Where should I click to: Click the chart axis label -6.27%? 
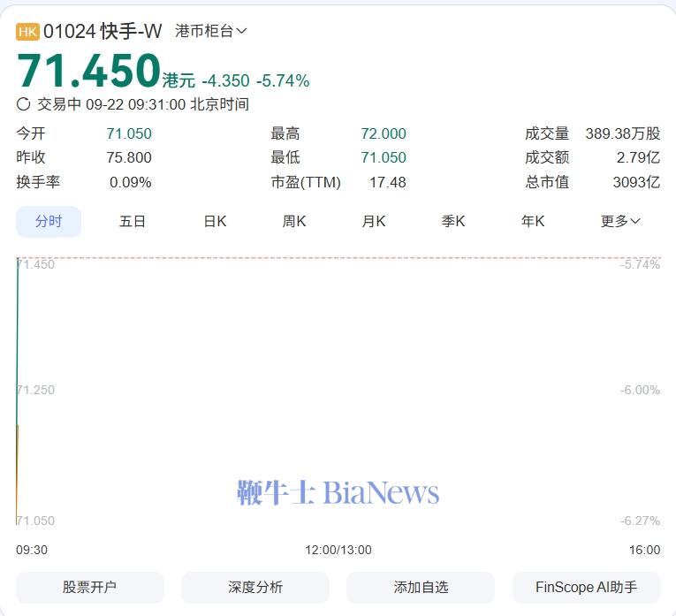(x=640, y=521)
